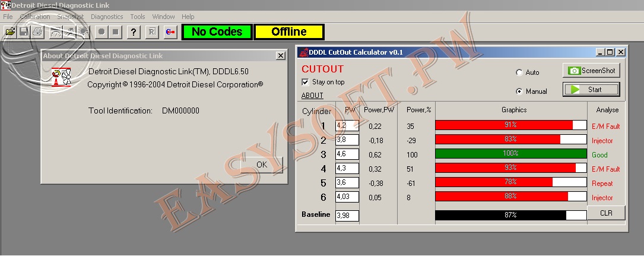Open the Window menu
The width and height of the screenshot is (644, 256).
(163, 17)
